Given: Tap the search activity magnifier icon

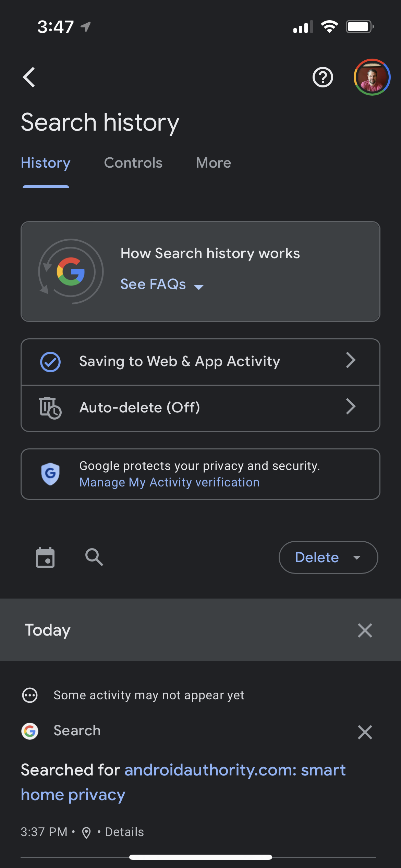Looking at the screenshot, I should pyautogui.click(x=94, y=557).
